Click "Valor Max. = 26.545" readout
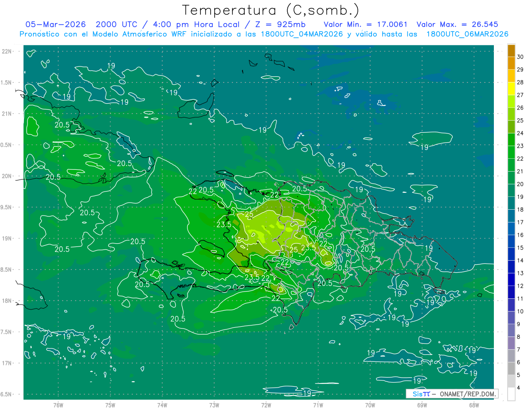 point(457,24)
